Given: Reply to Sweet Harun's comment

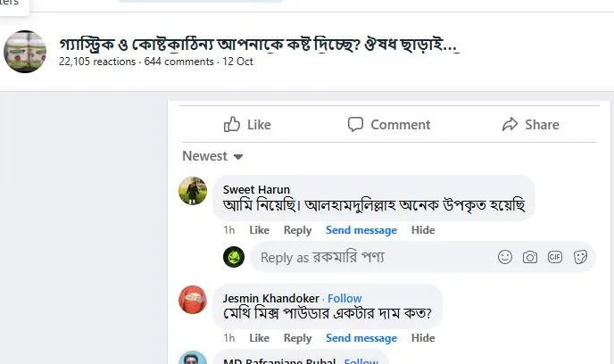Looking at the screenshot, I should pos(297,230).
